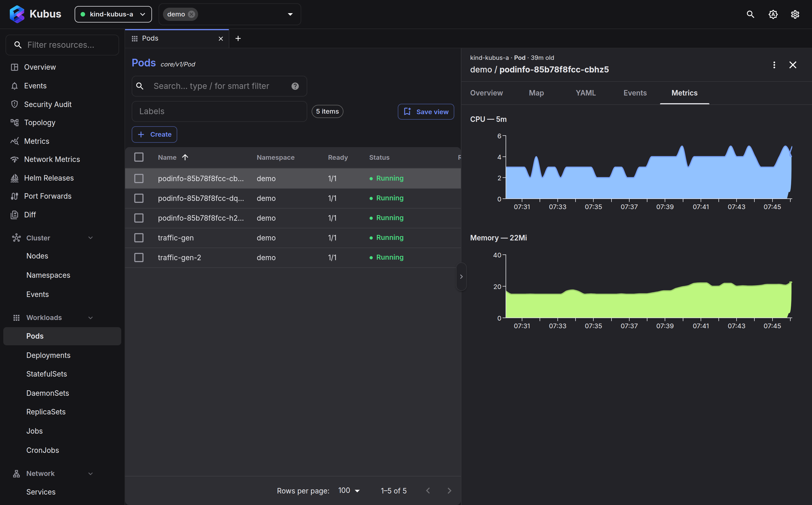Open settings gear in top bar
Image resolution: width=812 pixels, height=505 pixels.
click(x=795, y=14)
